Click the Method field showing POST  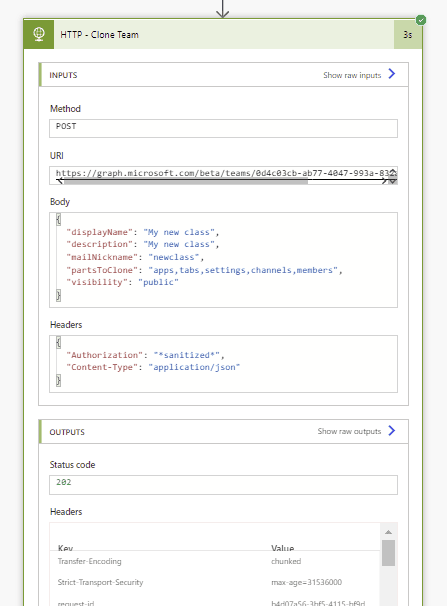[x=223, y=128]
